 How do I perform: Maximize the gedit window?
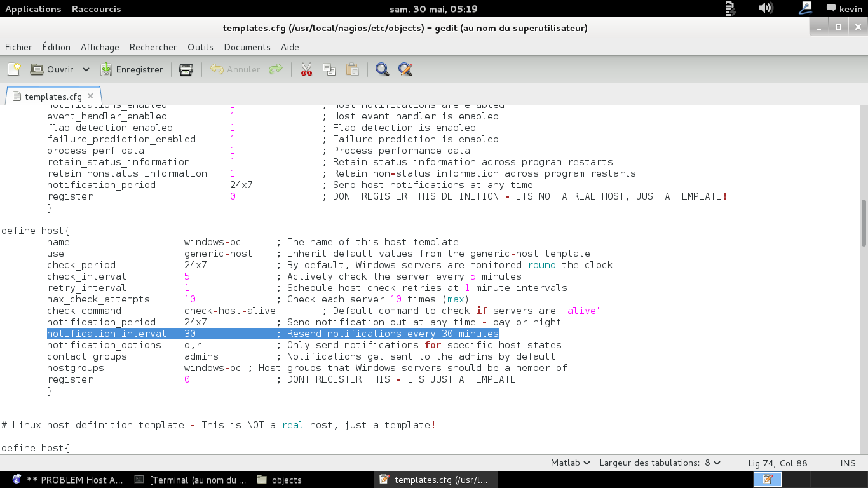pos(838,27)
